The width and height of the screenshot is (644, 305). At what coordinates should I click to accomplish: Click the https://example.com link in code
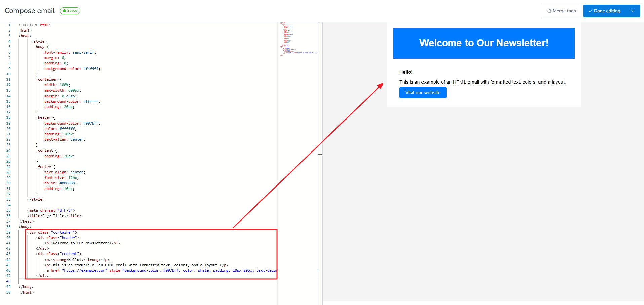pos(85,270)
